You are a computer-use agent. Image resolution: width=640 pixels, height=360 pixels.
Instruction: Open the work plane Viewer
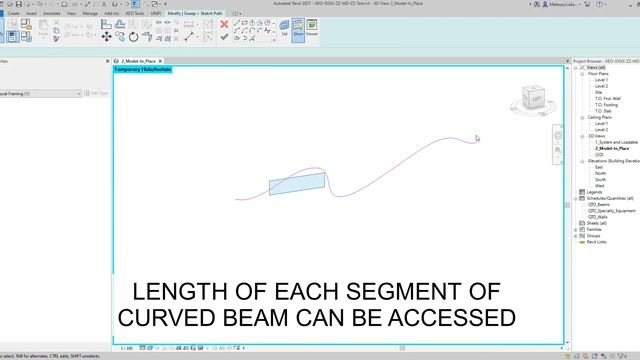click(312, 28)
